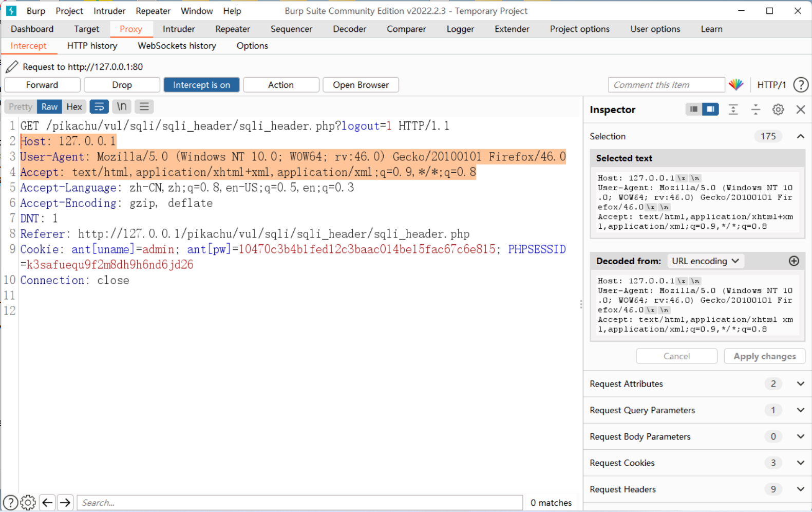Open the Action menu button
Viewport: 812px width, 512px height.
(x=281, y=85)
